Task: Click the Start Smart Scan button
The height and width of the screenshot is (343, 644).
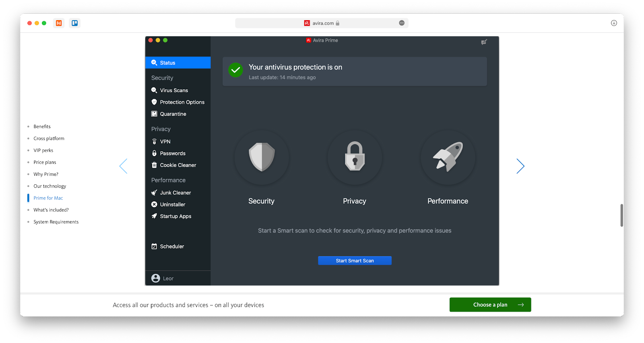Action: (x=355, y=260)
